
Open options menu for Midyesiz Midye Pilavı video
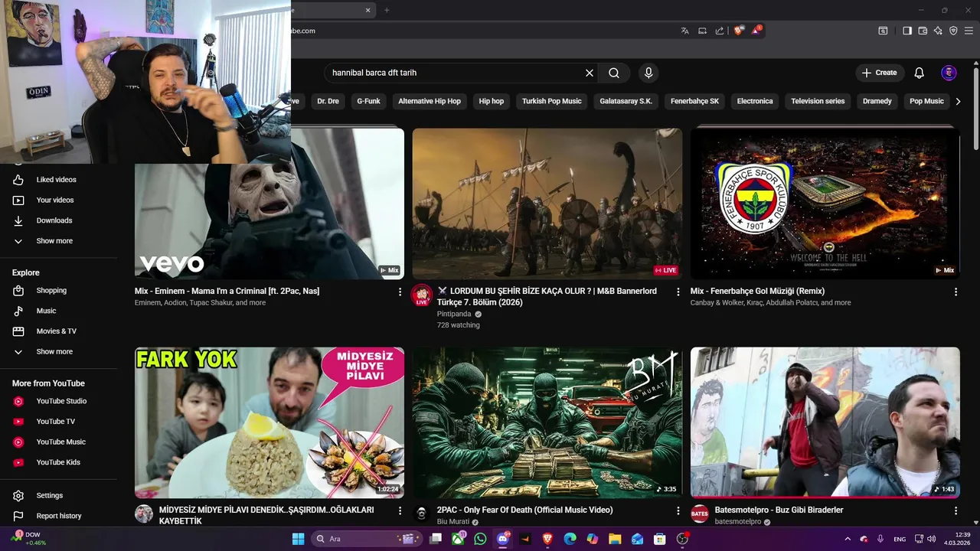400,510
